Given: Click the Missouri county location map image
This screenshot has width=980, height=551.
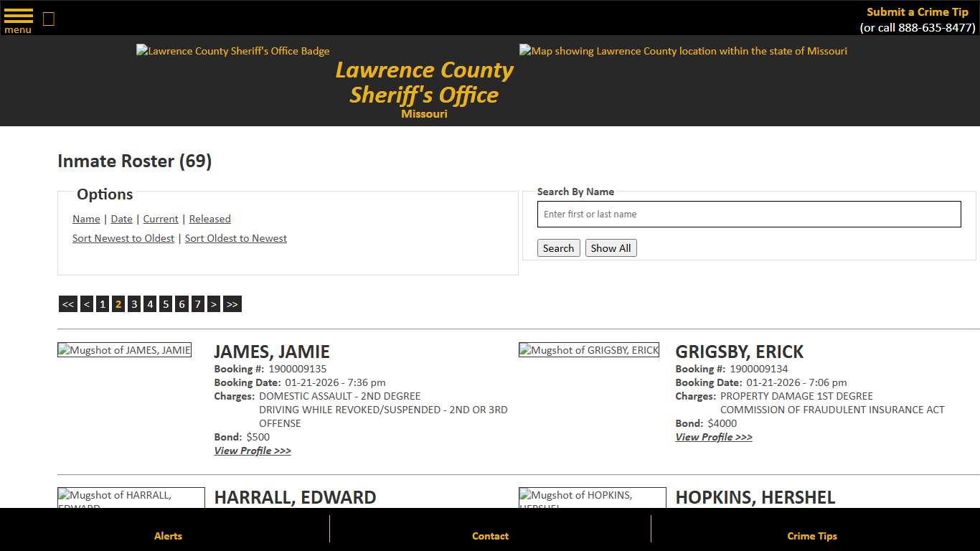Looking at the screenshot, I should click(x=682, y=51).
